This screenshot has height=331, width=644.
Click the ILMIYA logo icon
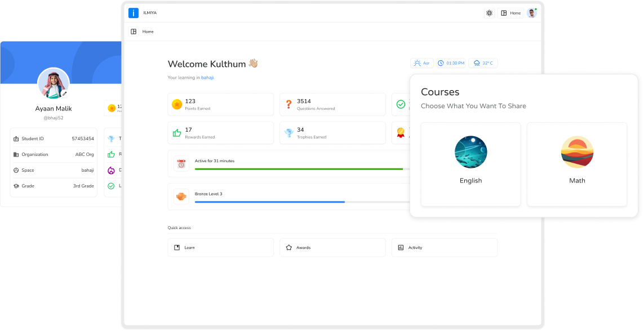[x=134, y=13]
